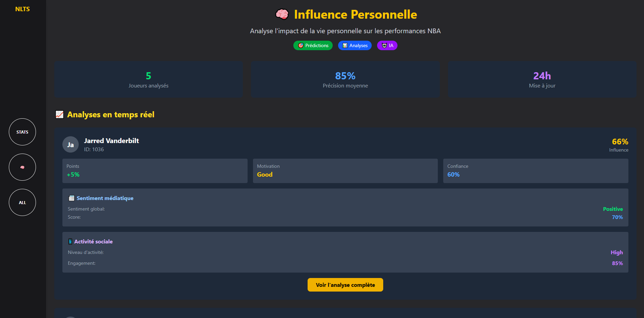Toggle the IA filter badge
Viewport: 644px width, 318px height.
387,45
